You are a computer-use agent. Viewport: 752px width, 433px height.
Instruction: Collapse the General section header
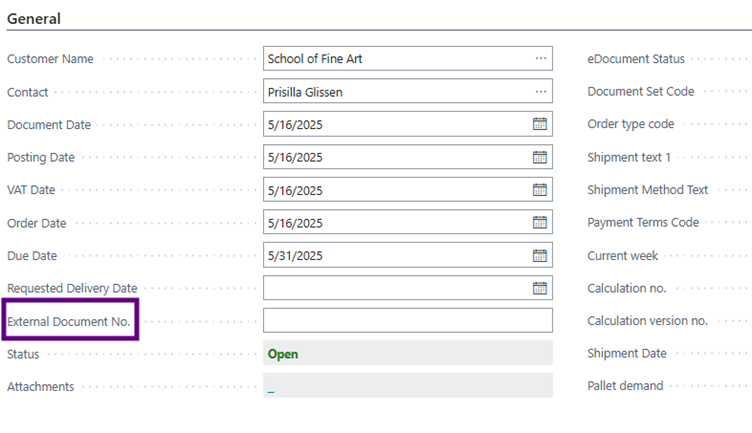click(x=34, y=19)
